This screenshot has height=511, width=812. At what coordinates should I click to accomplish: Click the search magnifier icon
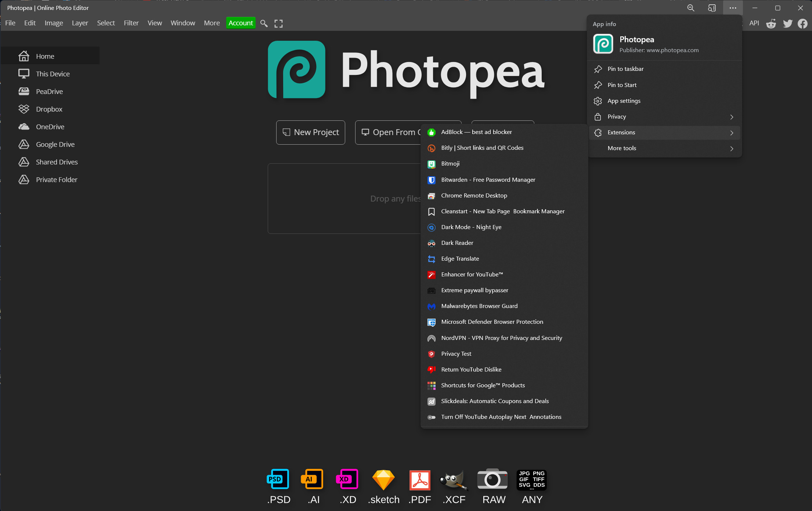(264, 23)
